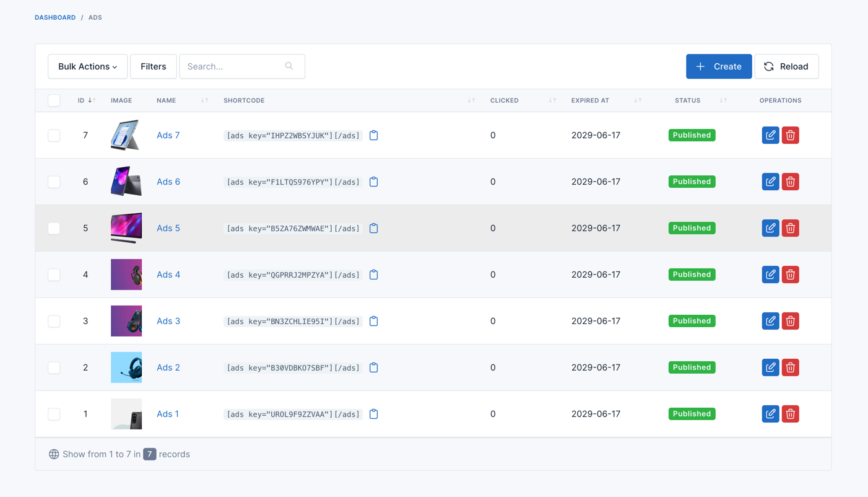Copy shortcode for Ads 5 clipboard icon
Screen dimensions: 868x497
(x=373, y=228)
